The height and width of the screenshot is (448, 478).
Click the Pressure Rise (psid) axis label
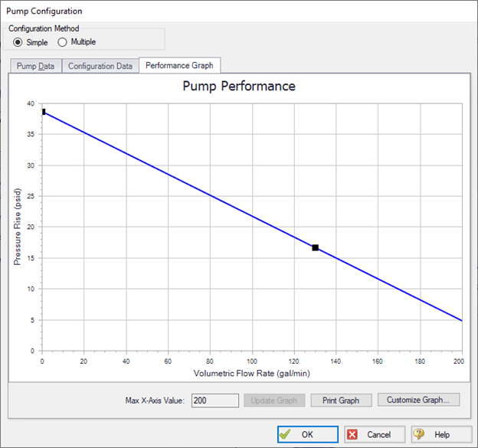click(18, 227)
